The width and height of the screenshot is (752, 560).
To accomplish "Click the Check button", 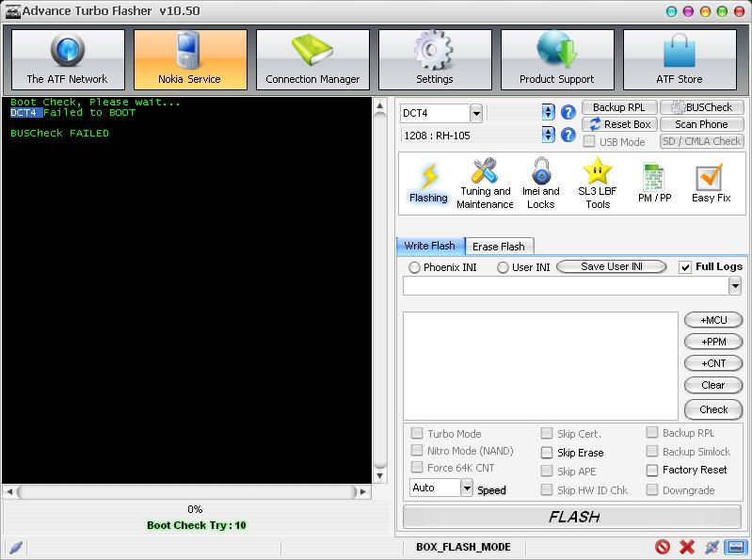I will point(713,409).
